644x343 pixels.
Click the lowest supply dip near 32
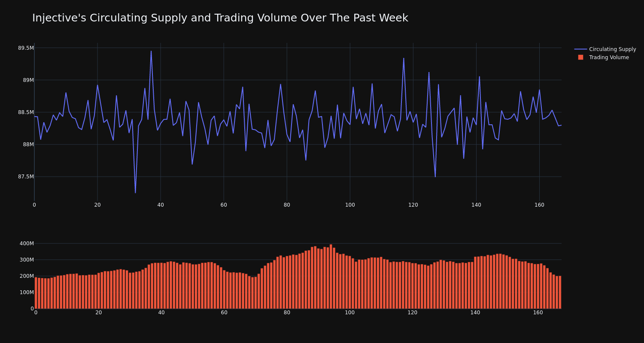click(x=135, y=193)
